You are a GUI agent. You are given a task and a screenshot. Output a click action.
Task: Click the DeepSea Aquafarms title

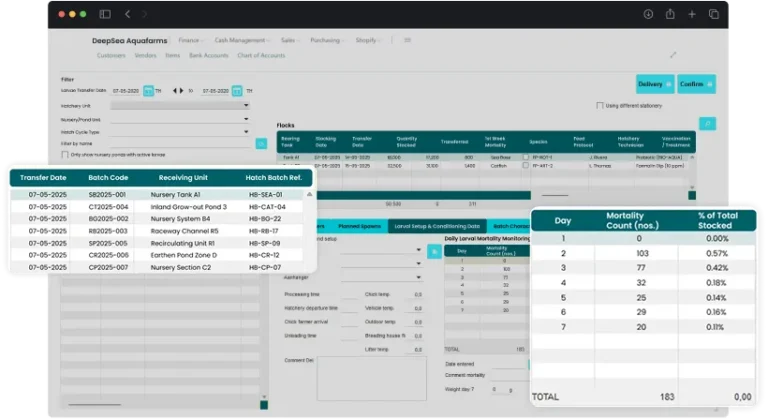click(x=129, y=41)
